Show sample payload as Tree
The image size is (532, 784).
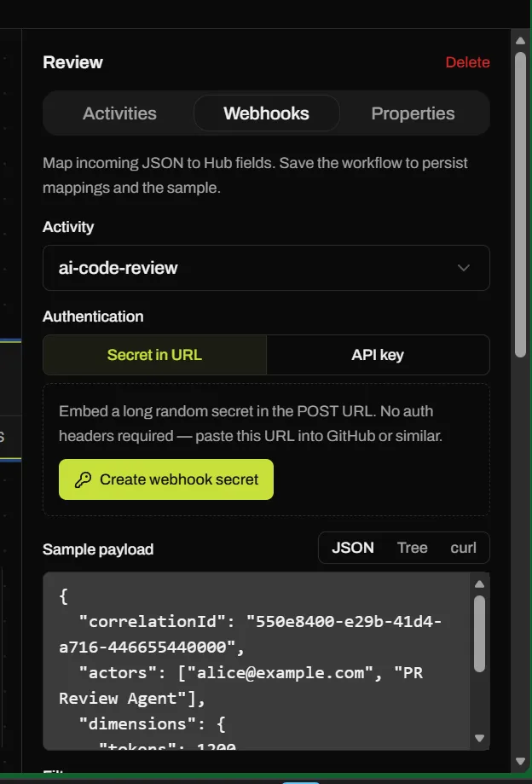click(412, 548)
